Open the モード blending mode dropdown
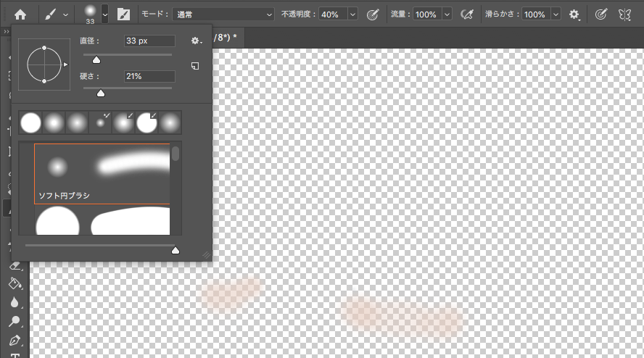This screenshot has width=644, height=358. (x=223, y=14)
